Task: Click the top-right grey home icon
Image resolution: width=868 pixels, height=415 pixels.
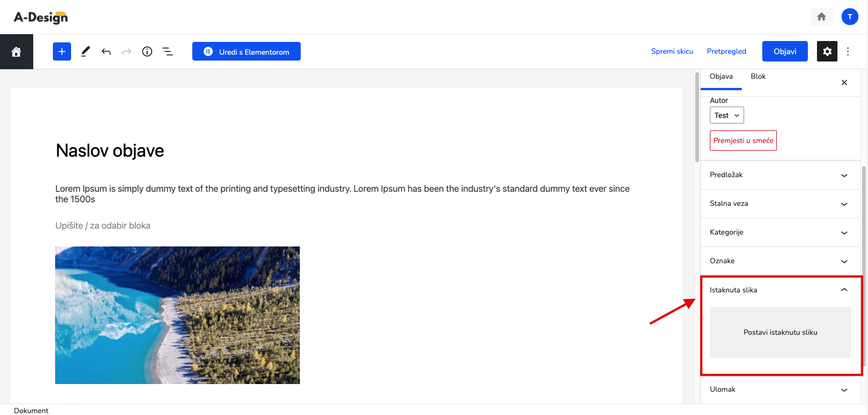Action: tap(822, 17)
